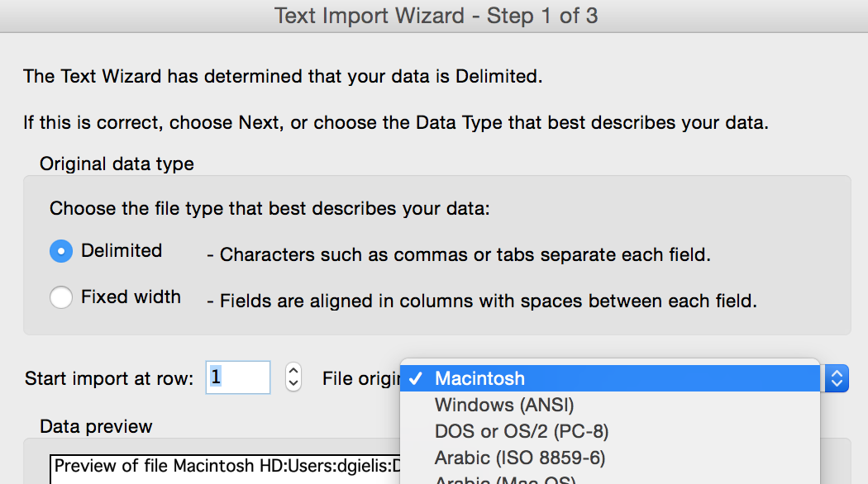Click the commas or tabs description text

[465, 255]
